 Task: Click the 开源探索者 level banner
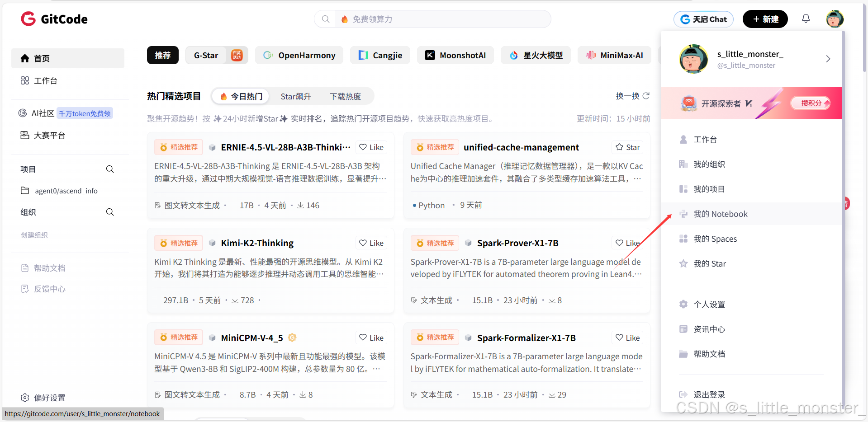751,103
